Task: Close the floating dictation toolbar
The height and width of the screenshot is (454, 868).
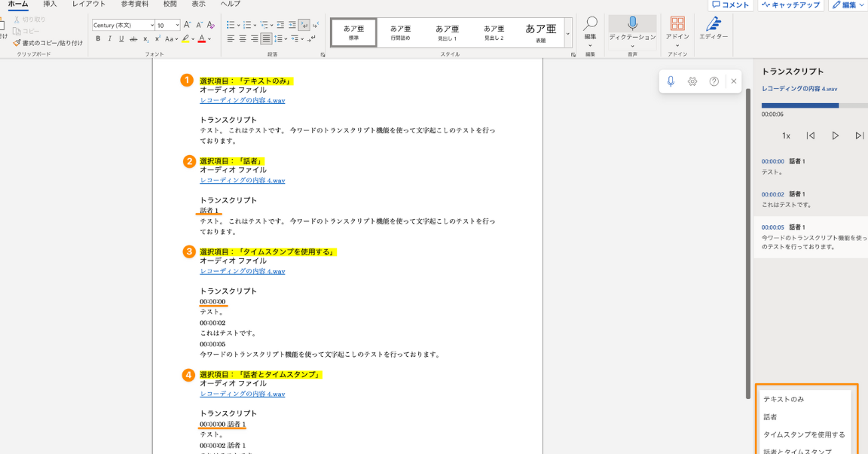Action: pyautogui.click(x=733, y=81)
